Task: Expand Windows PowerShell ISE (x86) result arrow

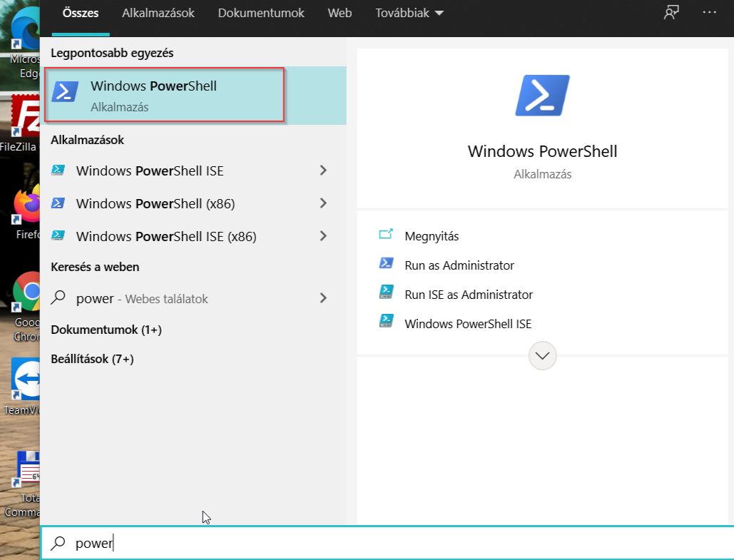Action: pyautogui.click(x=323, y=236)
